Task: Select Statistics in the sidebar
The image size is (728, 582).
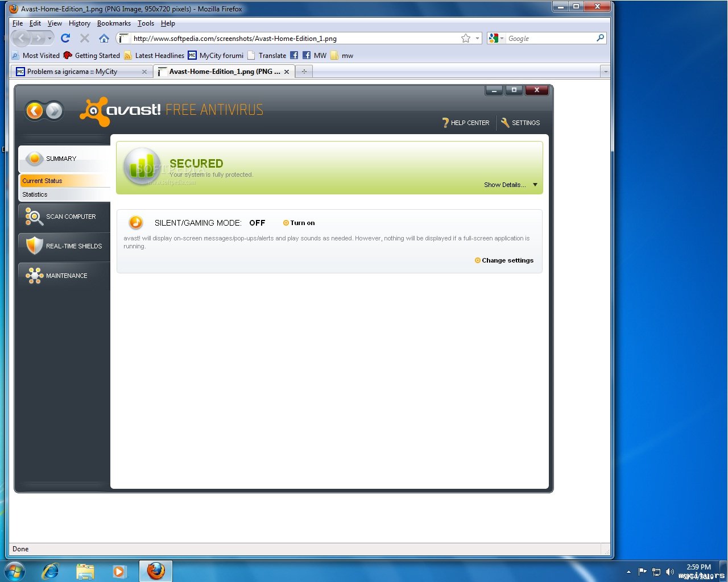Action: [x=65, y=194]
